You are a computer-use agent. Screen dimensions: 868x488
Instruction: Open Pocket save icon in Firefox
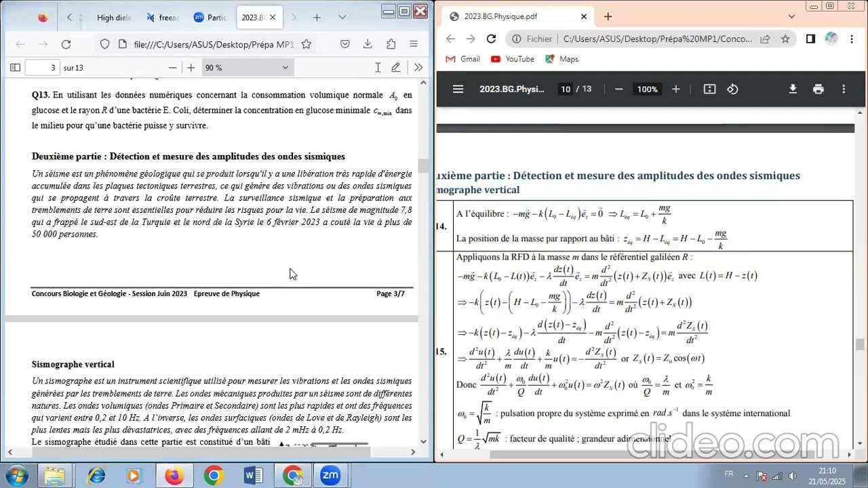344,45
